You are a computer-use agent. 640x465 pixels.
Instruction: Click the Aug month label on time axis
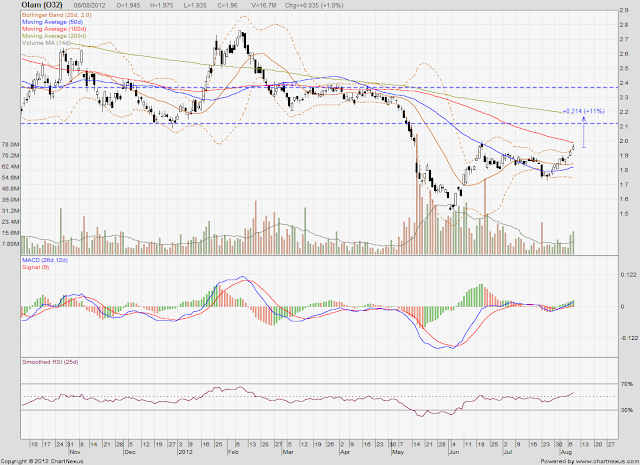tap(566, 452)
